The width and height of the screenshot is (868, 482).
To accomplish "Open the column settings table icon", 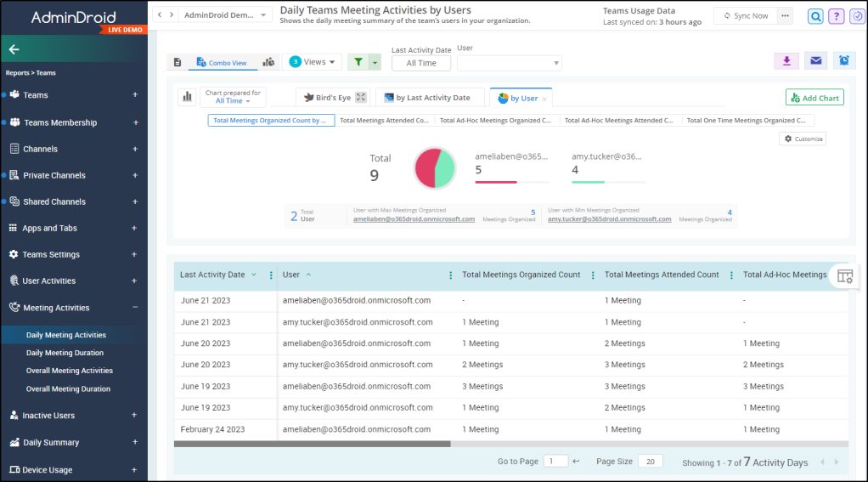I will click(845, 276).
